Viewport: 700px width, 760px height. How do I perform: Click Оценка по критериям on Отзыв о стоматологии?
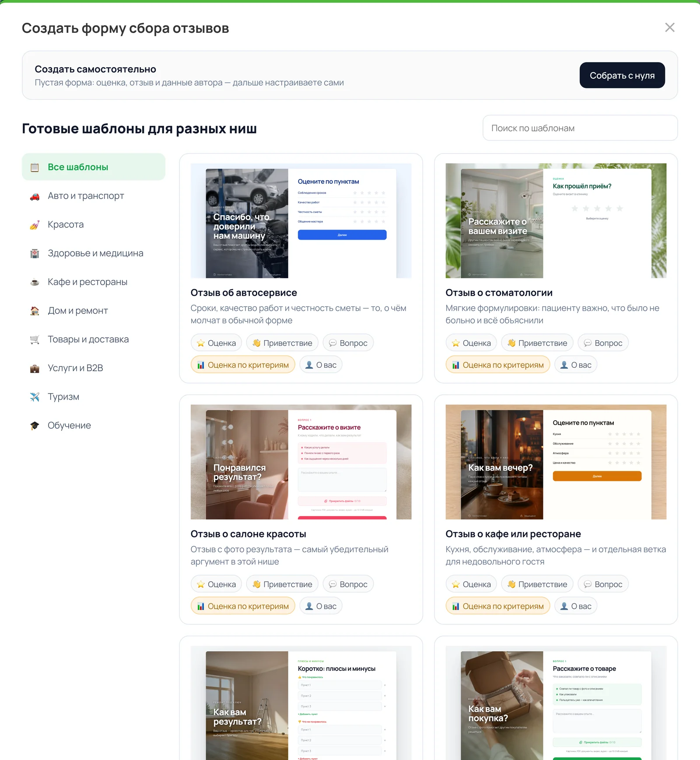pyautogui.click(x=498, y=365)
